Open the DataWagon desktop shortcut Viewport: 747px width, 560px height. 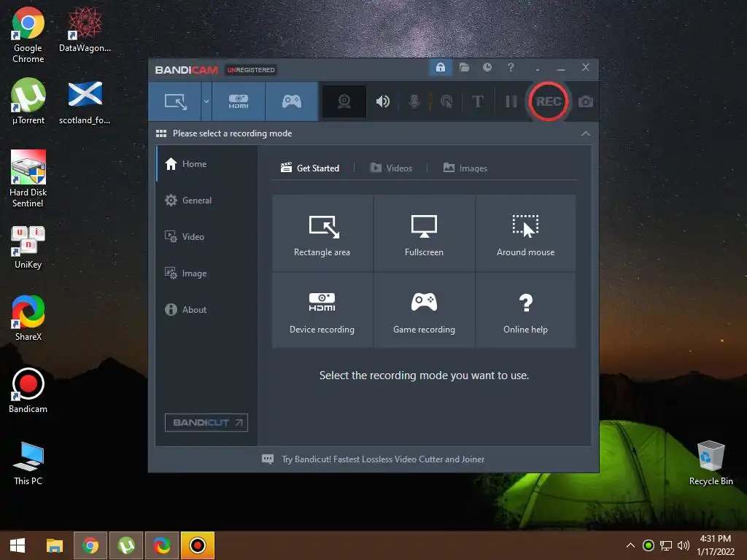85,30
